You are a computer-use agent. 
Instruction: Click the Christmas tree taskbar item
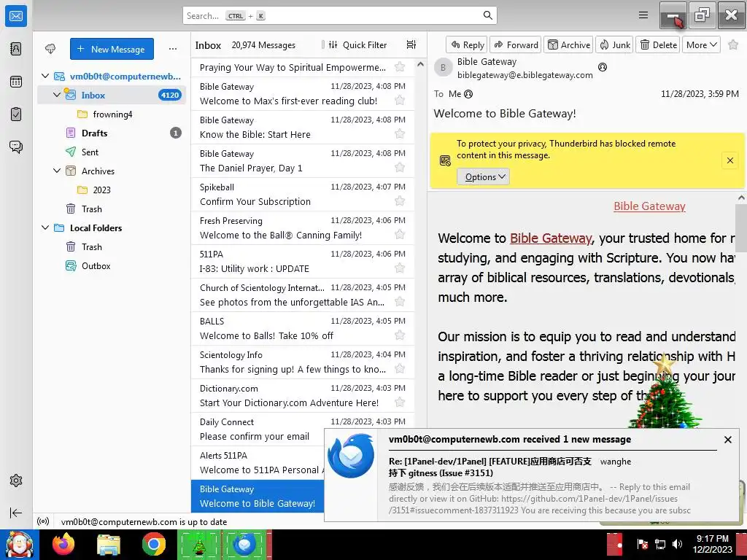pyautogui.click(x=199, y=544)
